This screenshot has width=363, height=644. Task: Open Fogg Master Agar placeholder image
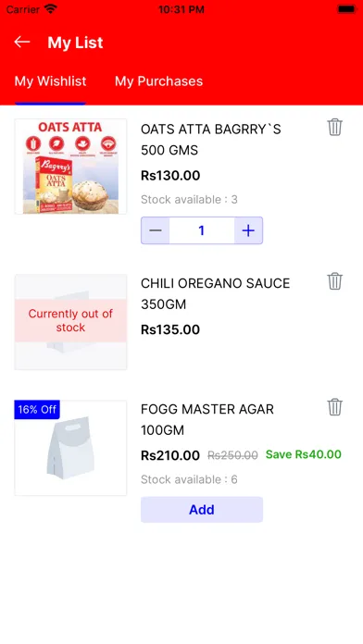70,448
